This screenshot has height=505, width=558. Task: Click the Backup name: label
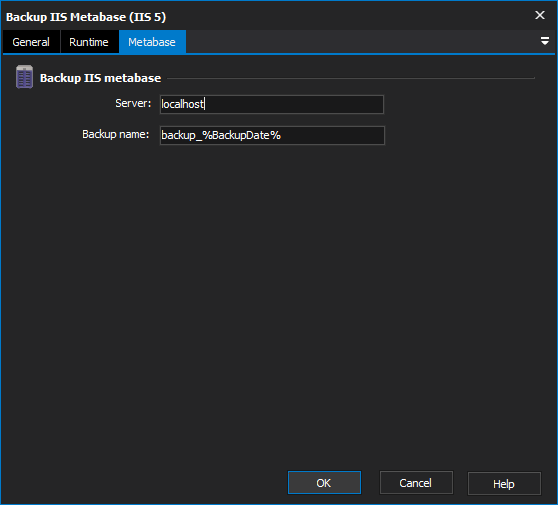click(x=116, y=134)
